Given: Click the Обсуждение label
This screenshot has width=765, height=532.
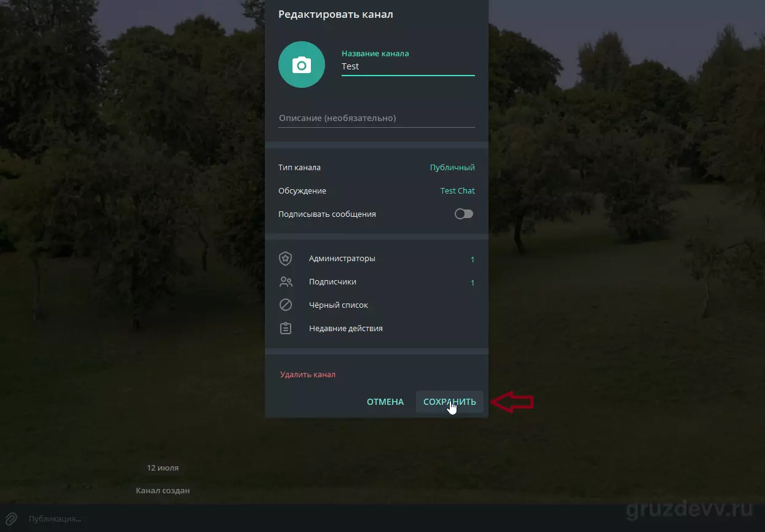Looking at the screenshot, I should pyautogui.click(x=302, y=191).
